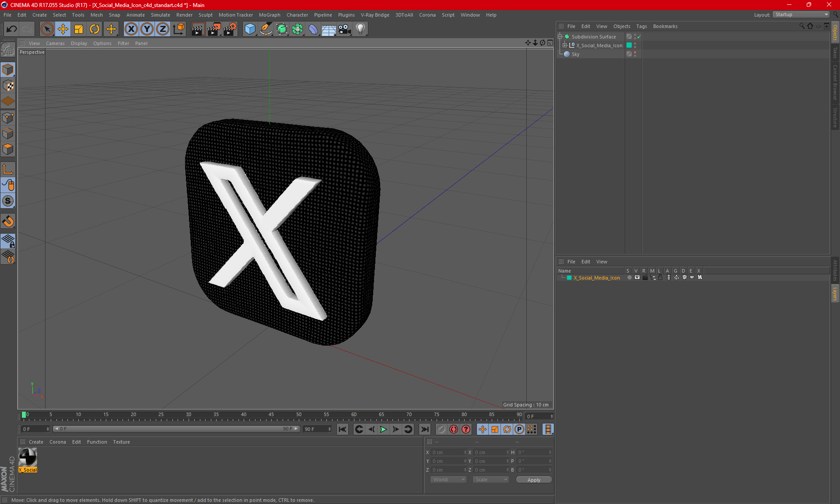This screenshot has width=840, height=504.
Task: Click teal color swatch of X_Social_Media_Icon layer
Action: click(569, 278)
